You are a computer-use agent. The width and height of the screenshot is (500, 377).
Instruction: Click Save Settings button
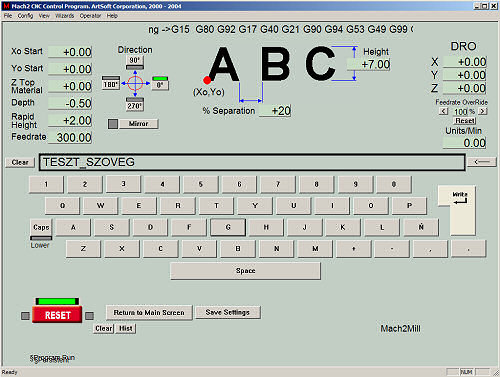(x=228, y=312)
